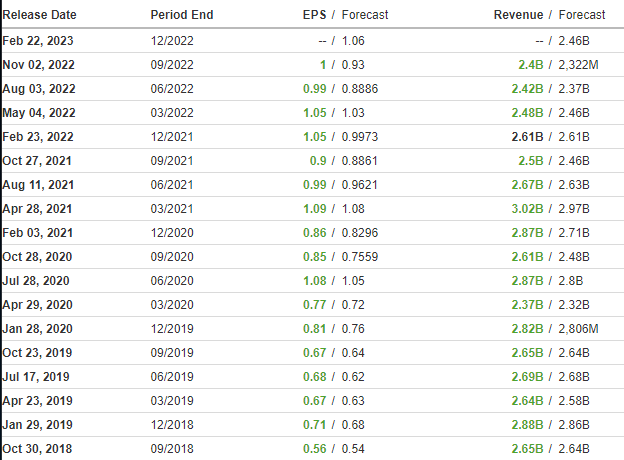Select the 06/2021 period end cell
The image size is (624, 460).
172,185
